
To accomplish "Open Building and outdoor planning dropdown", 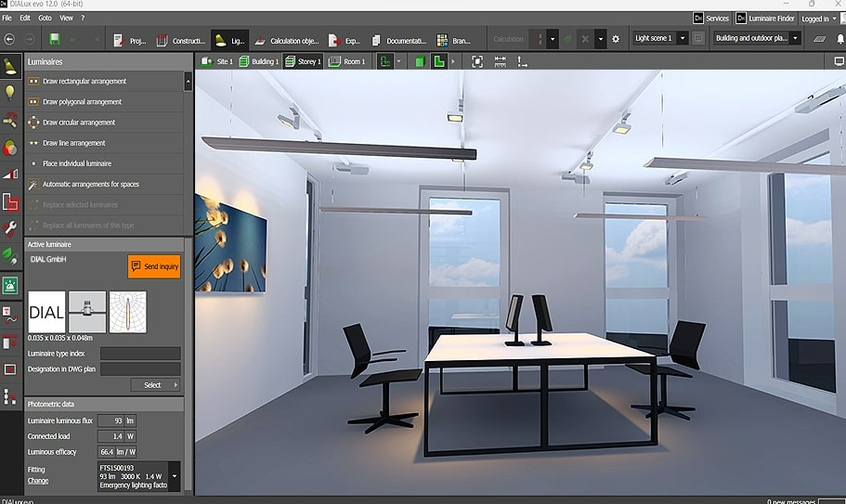I will 795,38.
